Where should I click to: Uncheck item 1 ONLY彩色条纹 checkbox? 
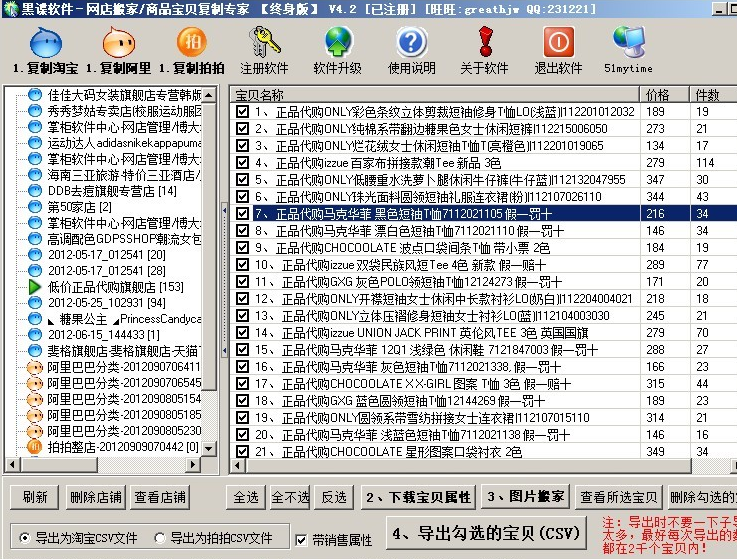pyautogui.click(x=243, y=112)
